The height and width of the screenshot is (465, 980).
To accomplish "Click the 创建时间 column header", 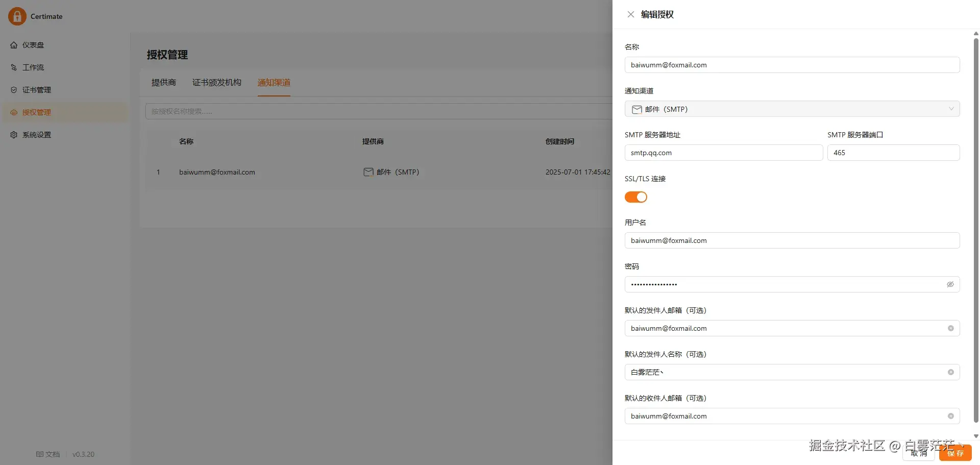I will 560,141.
